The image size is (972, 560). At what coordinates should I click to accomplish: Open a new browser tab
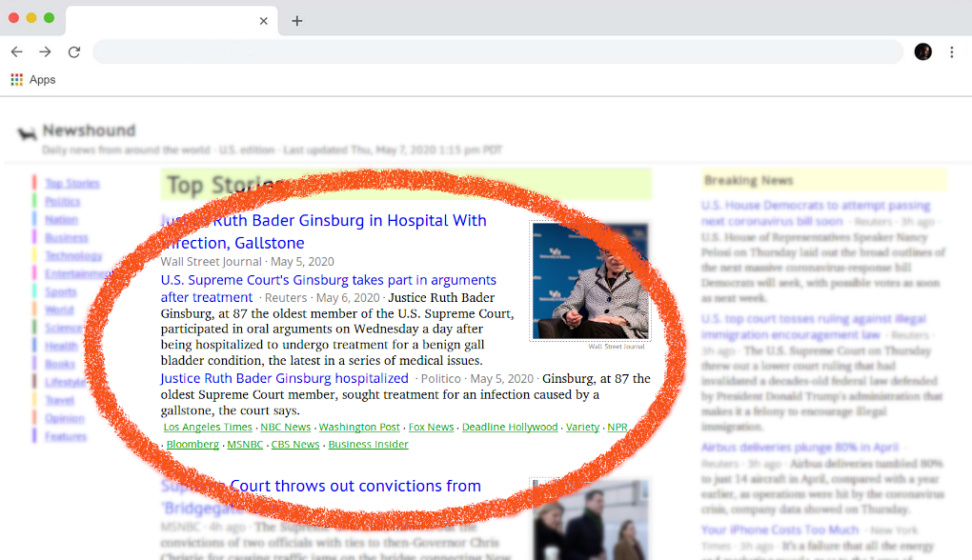point(296,21)
